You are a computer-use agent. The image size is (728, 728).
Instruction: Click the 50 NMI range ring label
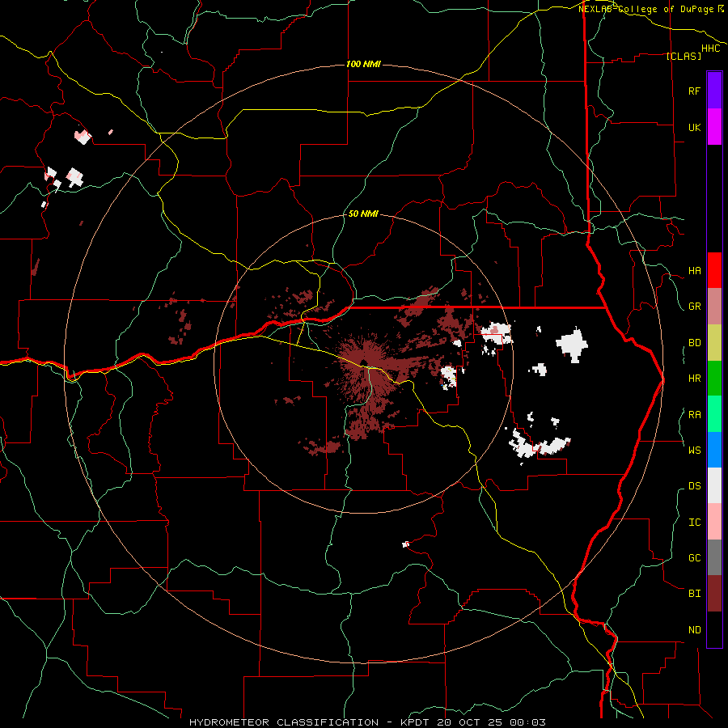click(x=363, y=214)
